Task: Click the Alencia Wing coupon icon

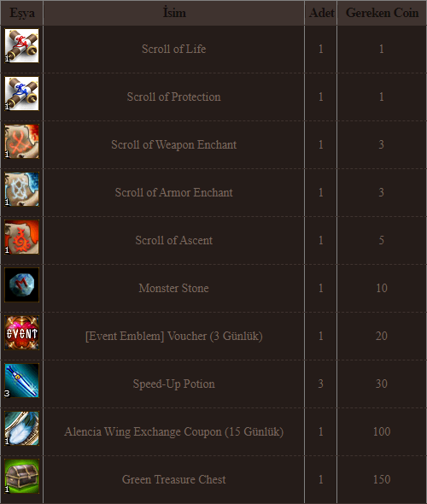Action: 21,429
